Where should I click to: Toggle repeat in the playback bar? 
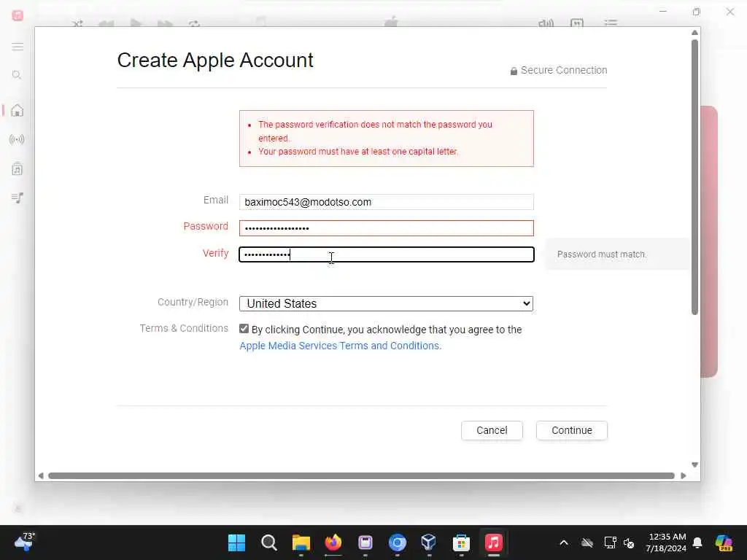pyautogui.click(x=194, y=23)
